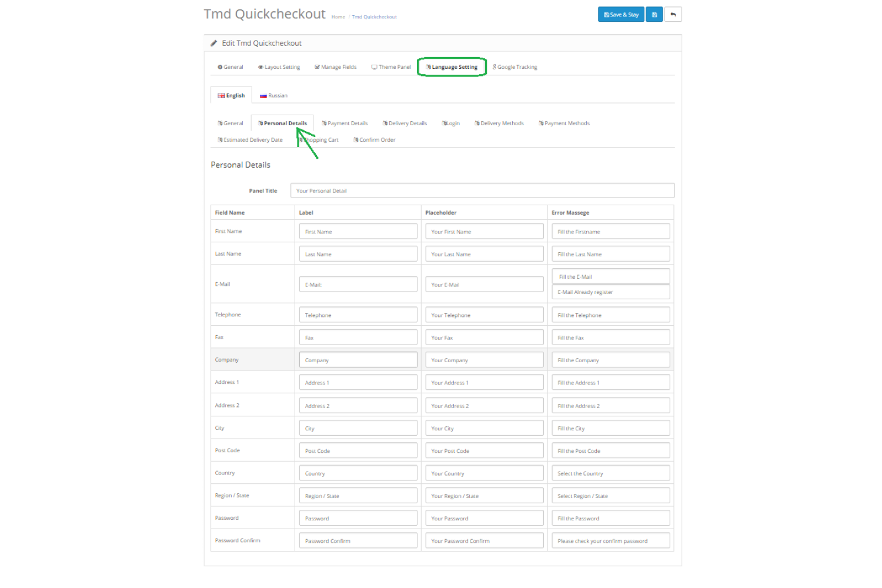Open the Home breadcrumb link

tap(338, 17)
